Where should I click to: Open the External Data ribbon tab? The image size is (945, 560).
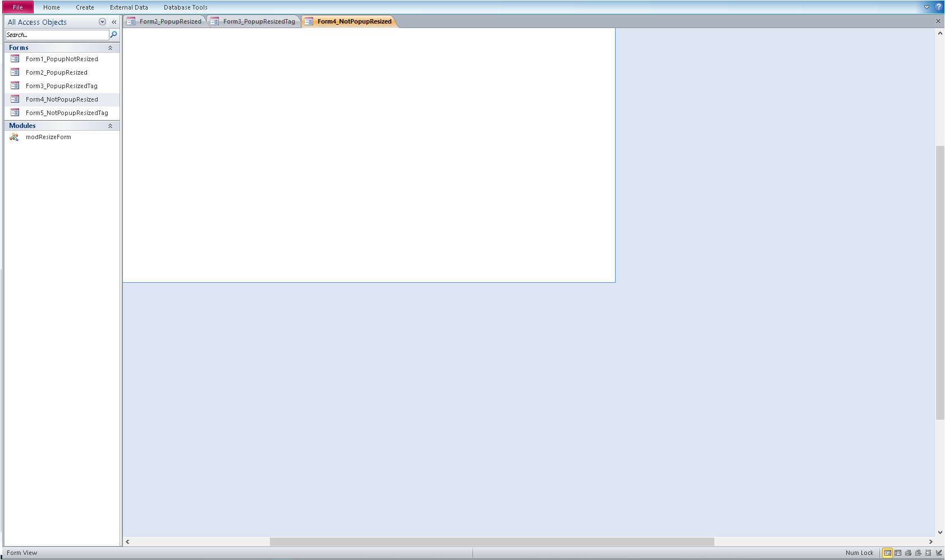(129, 7)
